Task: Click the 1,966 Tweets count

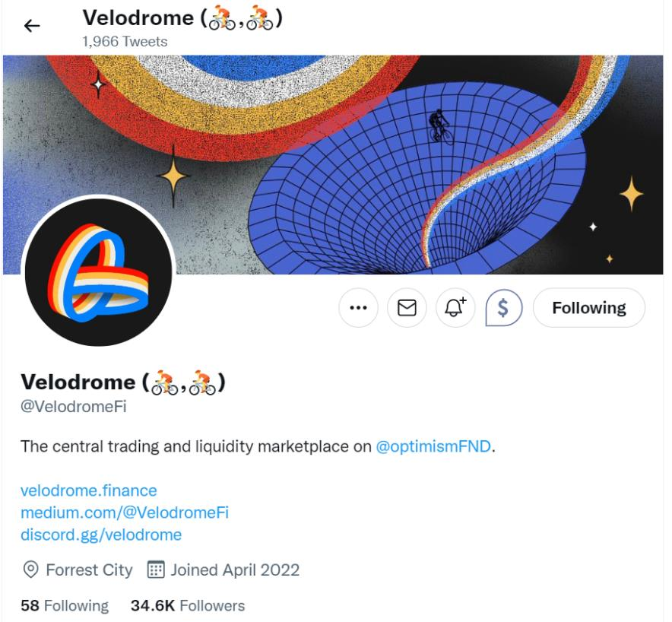Action: [125, 42]
